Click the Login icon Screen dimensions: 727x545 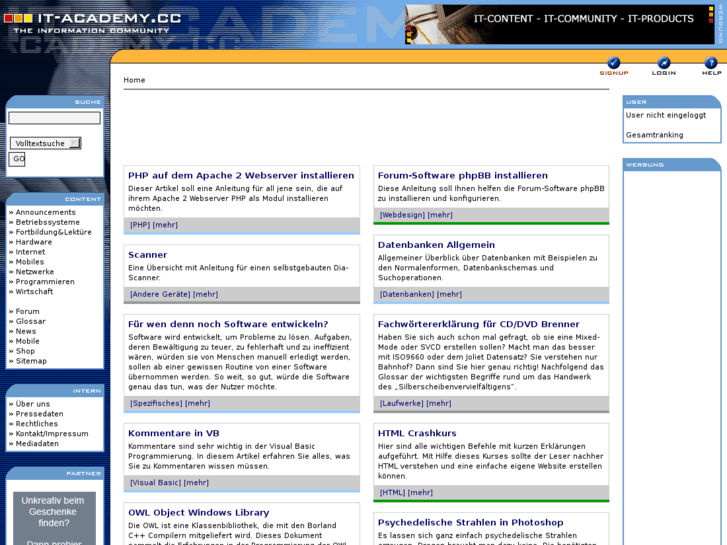pyautogui.click(x=663, y=63)
